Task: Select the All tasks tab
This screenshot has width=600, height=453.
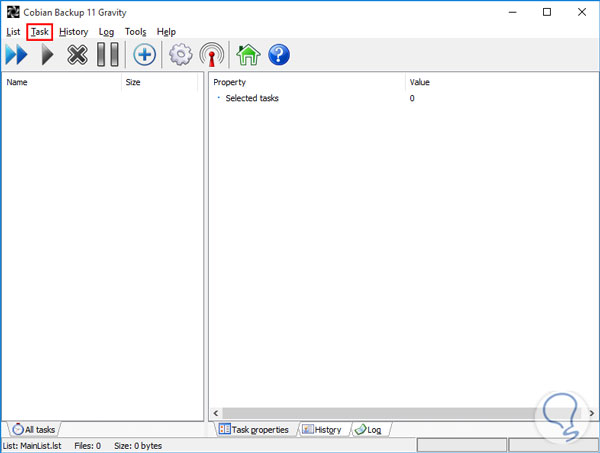Action: point(34,430)
